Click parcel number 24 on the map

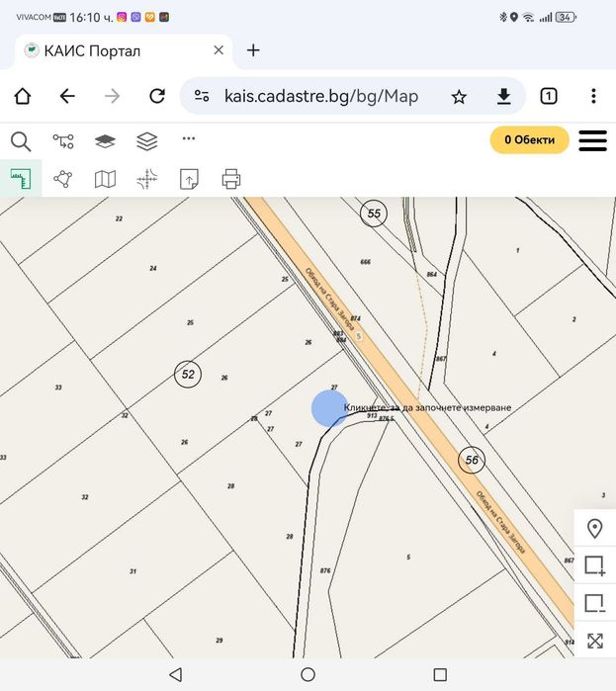tap(153, 268)
